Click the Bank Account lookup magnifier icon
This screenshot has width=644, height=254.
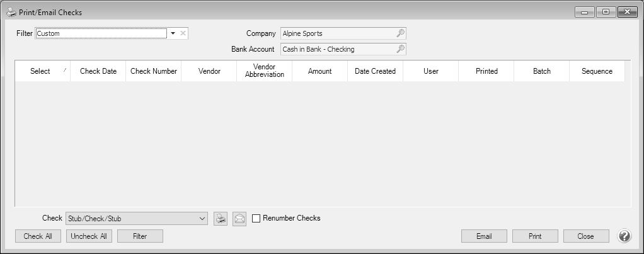point(400,49)
